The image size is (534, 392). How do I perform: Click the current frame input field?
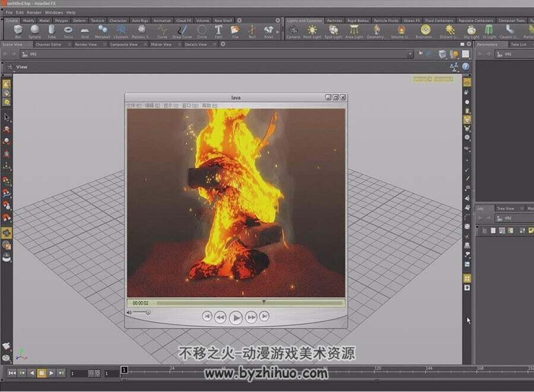pyautogui.click(x=79, y=374)
